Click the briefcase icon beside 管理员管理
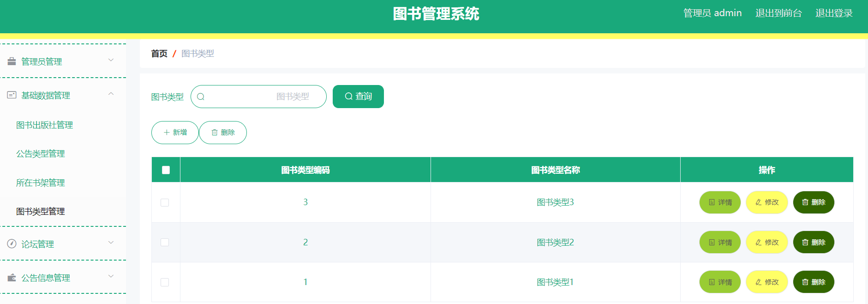This screenshot has width=868, height=304. [12, 61]
